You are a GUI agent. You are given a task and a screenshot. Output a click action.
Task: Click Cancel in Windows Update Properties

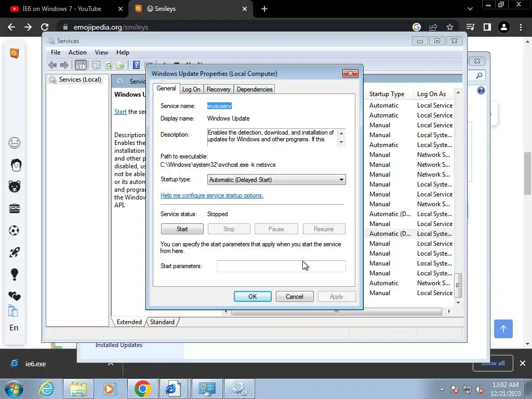(295, 297)
